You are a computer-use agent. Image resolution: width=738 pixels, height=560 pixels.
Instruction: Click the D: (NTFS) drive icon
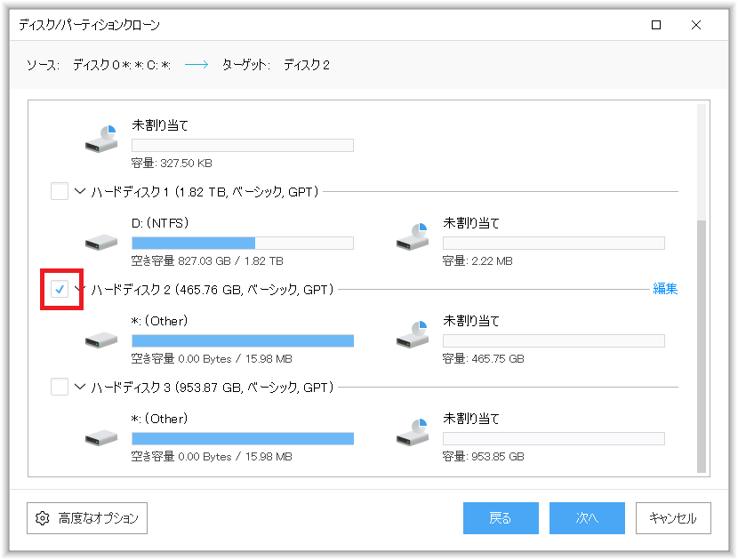pyautogui.click(x=101, y=243)
